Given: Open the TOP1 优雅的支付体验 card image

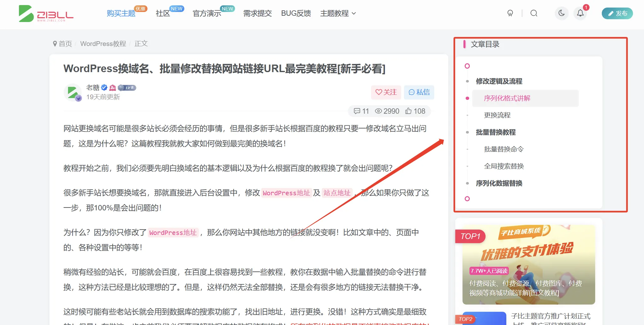Looking at the screenshot, I should pos(529,265).
